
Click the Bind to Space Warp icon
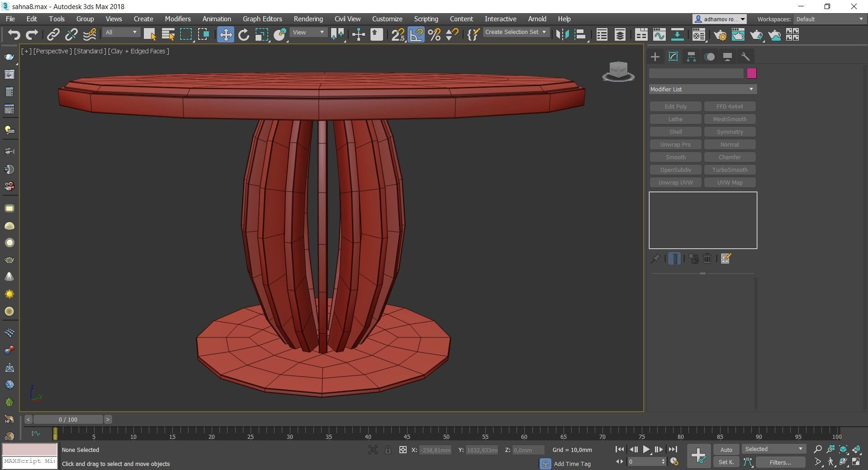(89, 34)
